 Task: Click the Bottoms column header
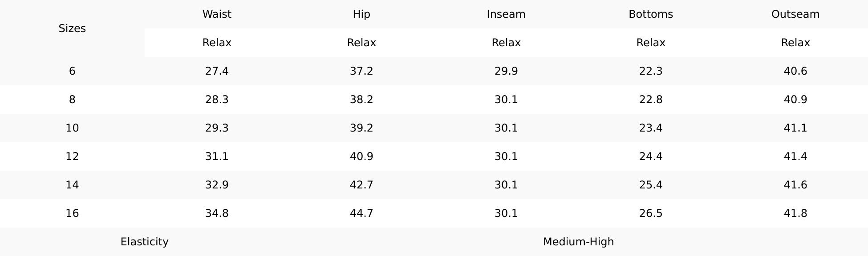(x=651, y=14)
